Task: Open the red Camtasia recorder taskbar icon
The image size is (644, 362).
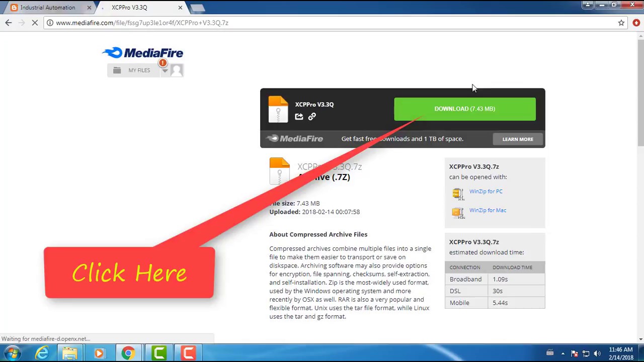Action: (x=189, y=353)
